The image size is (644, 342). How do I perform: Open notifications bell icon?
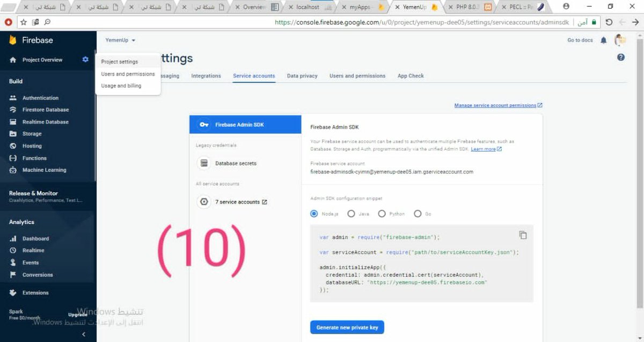click(603, 40)
